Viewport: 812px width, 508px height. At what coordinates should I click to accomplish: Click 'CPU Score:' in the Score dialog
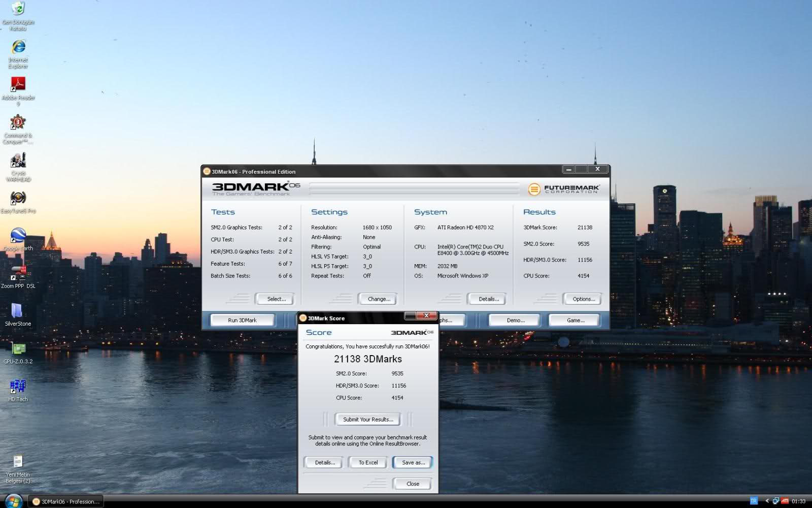pyautogui.click(x=349, y=398)
